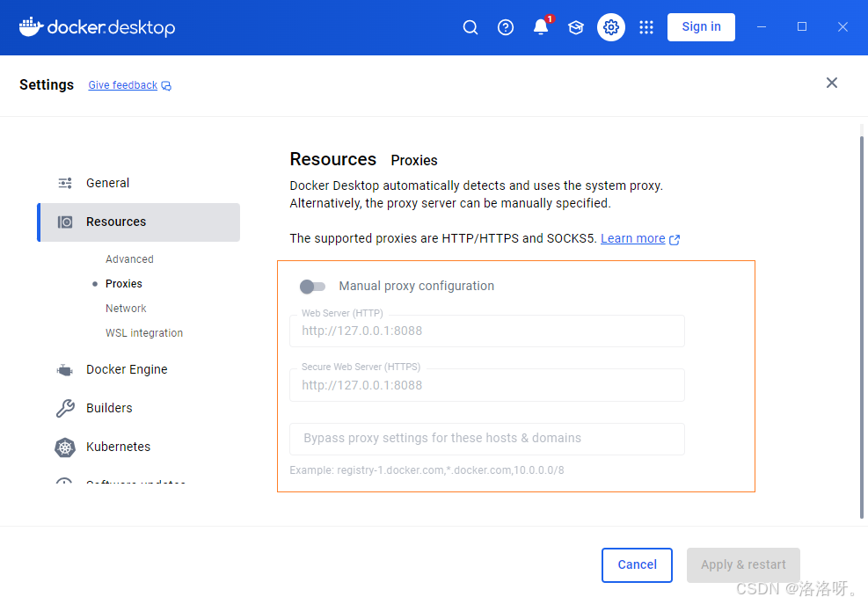
Task: Open the notifications bell icon
Action: pyautogui.click(x=541, y=27)
